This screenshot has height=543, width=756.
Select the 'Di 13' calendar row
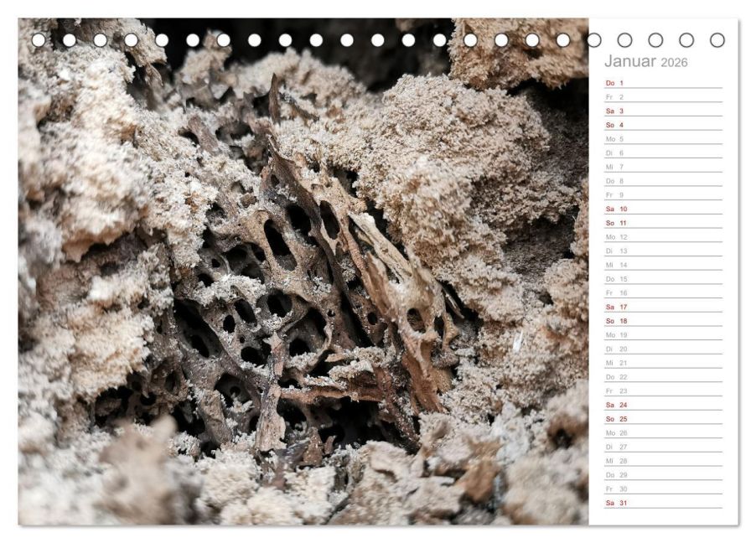click(x=664, y=251)
